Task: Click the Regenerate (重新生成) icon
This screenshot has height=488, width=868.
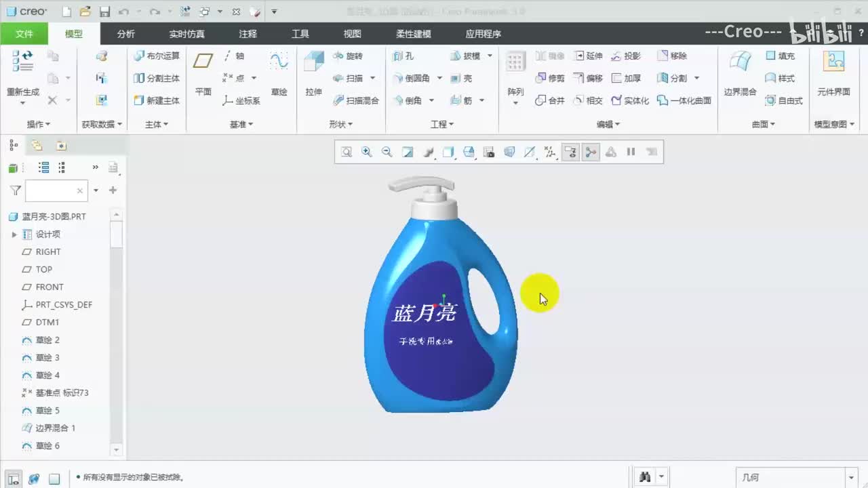Action: pyautogui.click(x=22, y=61)
